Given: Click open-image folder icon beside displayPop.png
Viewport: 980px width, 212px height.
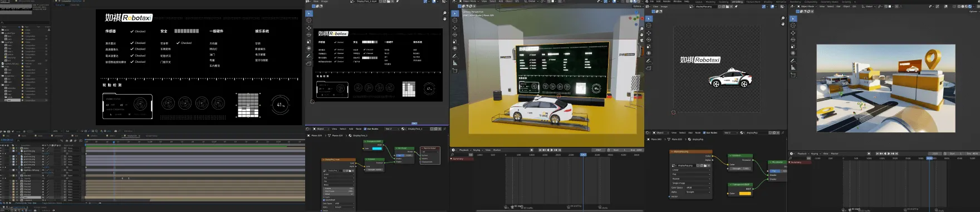Looking at the screenshot, I should 727,7.
